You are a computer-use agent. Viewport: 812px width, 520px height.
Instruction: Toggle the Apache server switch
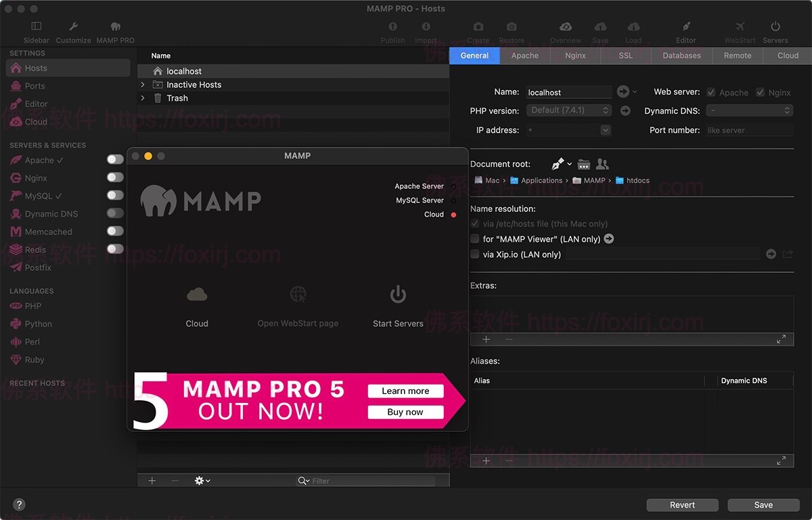tap(115, 160)
